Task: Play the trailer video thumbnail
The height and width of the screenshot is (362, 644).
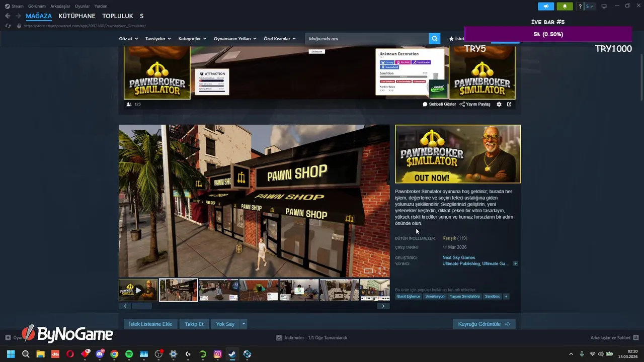Action: (138, 290)
